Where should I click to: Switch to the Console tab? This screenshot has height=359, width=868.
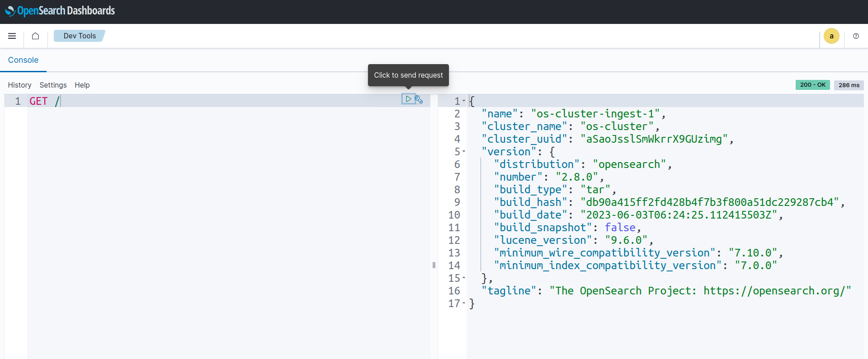point(23,60)
